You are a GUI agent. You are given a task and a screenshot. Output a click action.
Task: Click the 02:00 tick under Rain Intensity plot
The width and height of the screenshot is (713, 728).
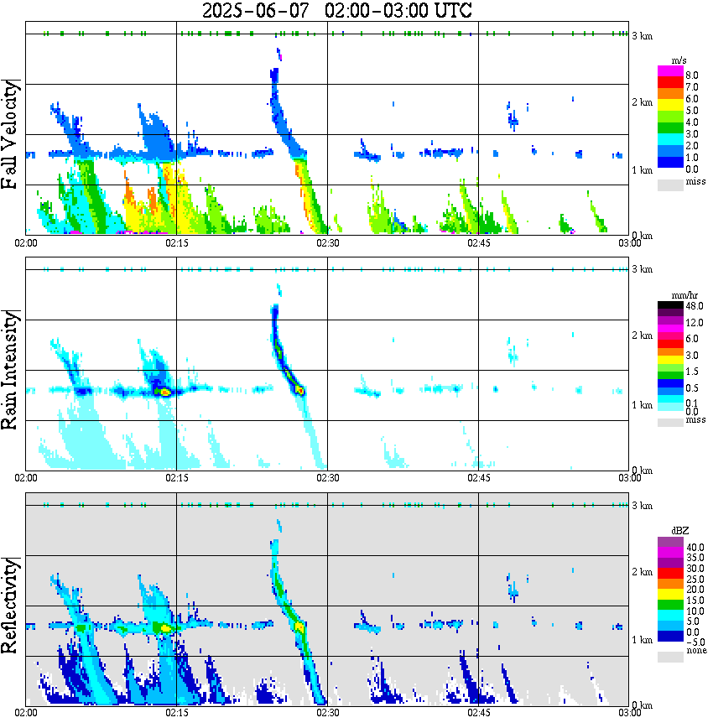26,478
